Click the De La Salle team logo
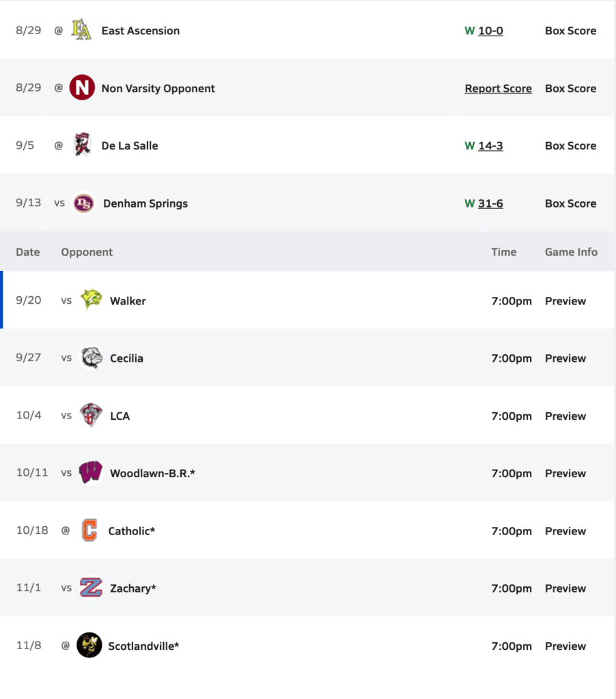The width and height of the screenshot is (616, 699). 82,145
